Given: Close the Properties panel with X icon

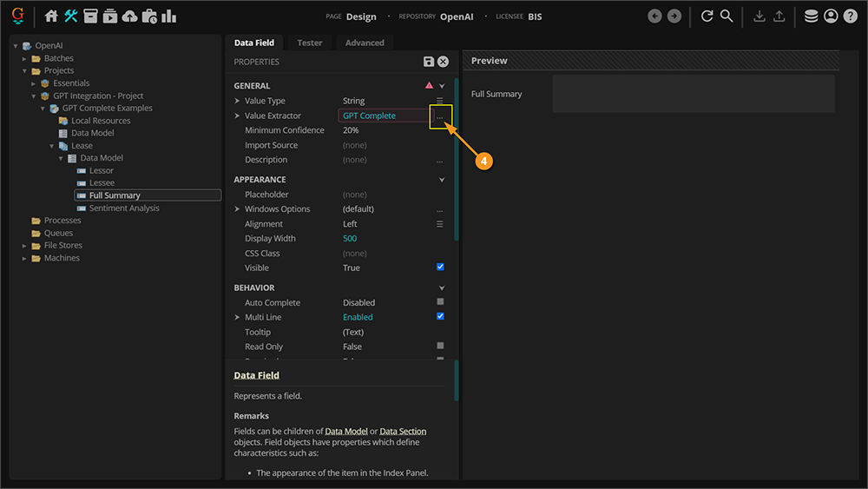Looking at the screenshot, I should pyautogui.click(x=443, y=62).
